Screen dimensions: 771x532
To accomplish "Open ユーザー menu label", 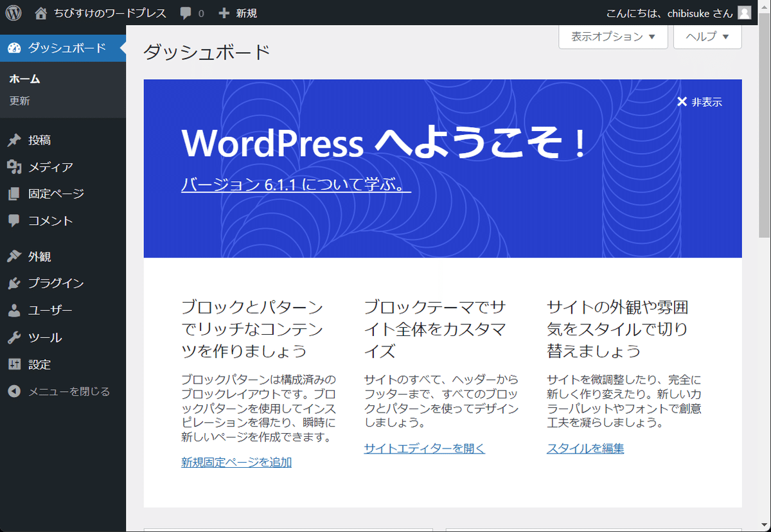I will click(x=50, y=310).
